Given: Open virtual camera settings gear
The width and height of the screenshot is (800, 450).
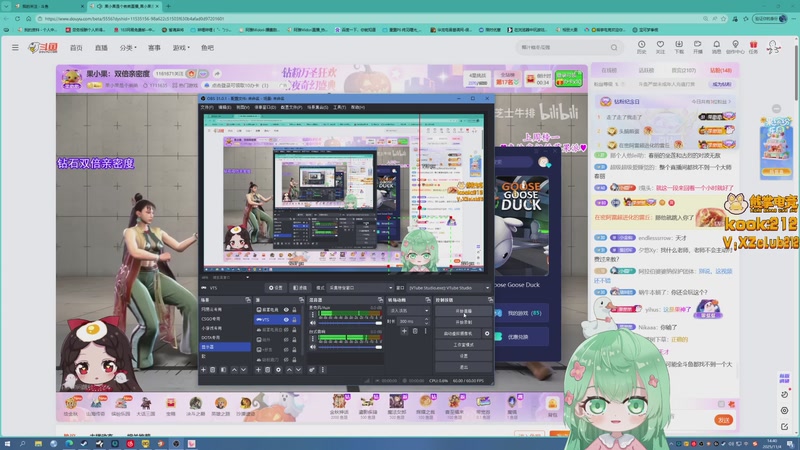Looking at the screenshot, I should pos(487,334).
